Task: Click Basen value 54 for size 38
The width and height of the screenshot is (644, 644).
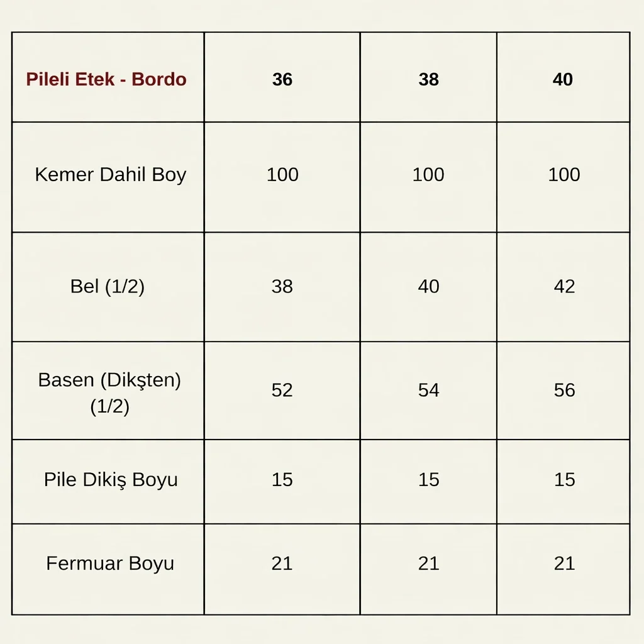Action: click(x=428, y=391)
